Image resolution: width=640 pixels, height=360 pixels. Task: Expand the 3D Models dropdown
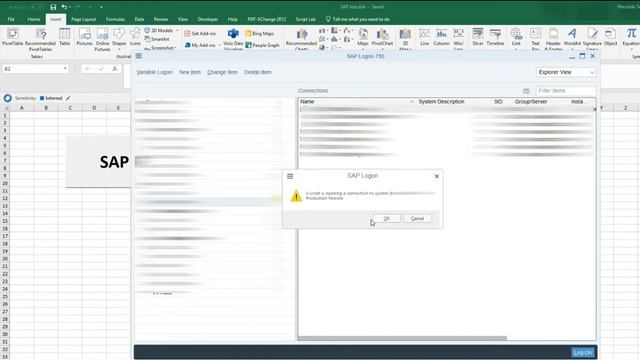click(177, 31)
